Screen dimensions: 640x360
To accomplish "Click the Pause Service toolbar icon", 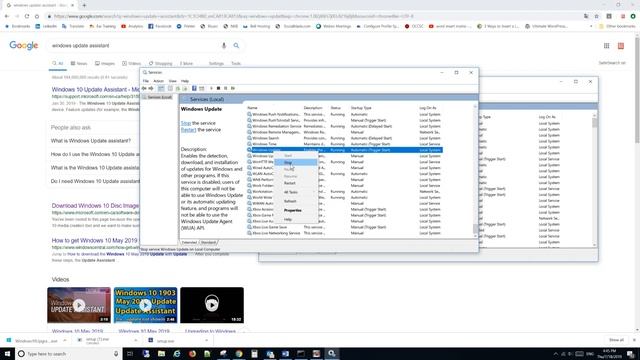I will pos(225,88).
